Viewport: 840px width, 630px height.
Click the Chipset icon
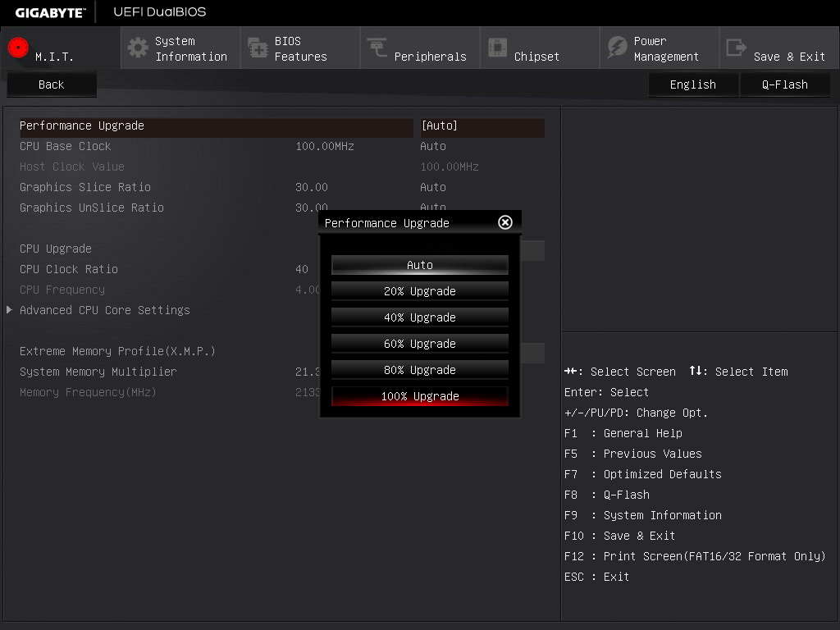pyautogui.click(x=497, y=48)
